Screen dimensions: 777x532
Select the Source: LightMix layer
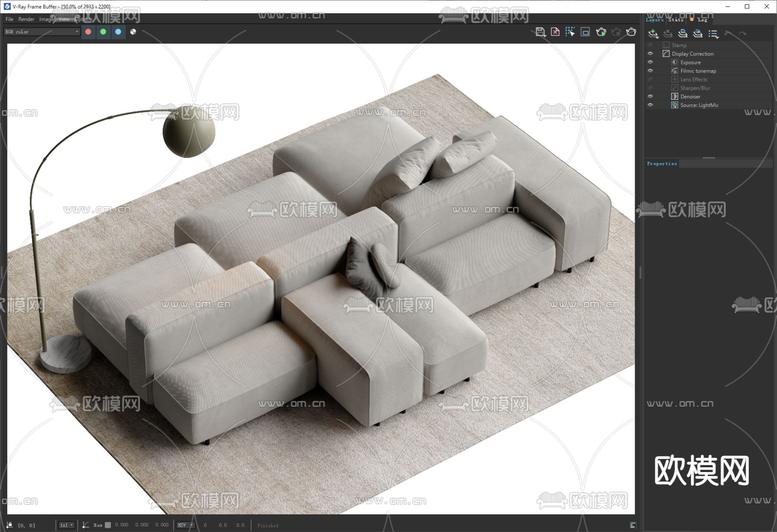(699, 105)
